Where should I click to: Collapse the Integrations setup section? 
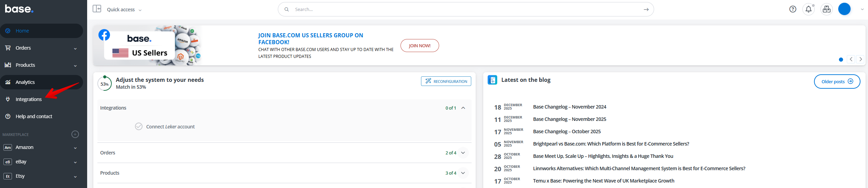[x=463, y=108]
